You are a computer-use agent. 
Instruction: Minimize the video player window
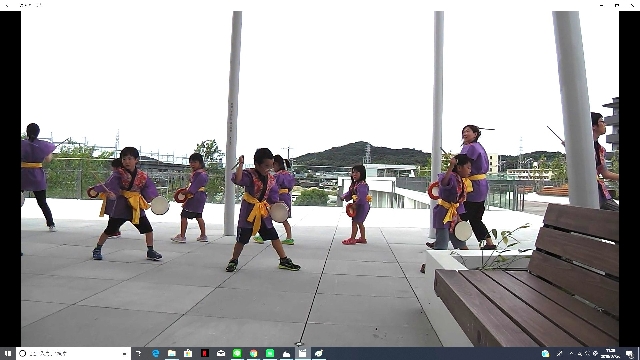[601, 5]
